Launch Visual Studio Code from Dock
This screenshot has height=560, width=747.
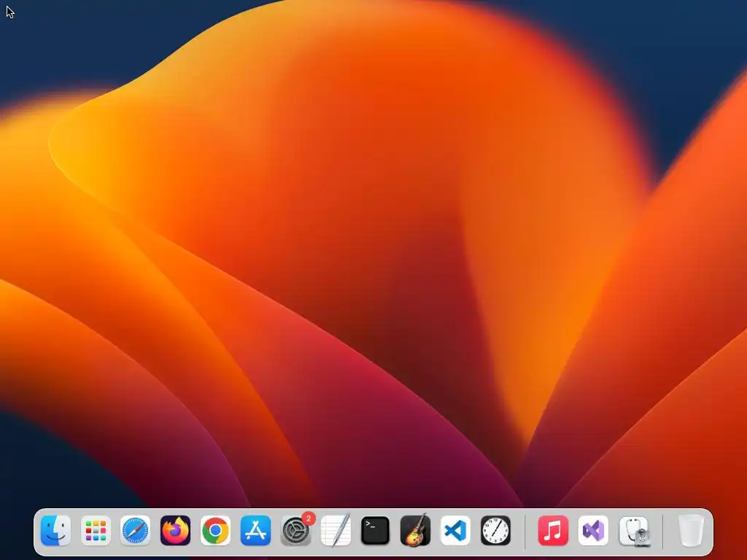pyautogui.click(x=455, y=531)
